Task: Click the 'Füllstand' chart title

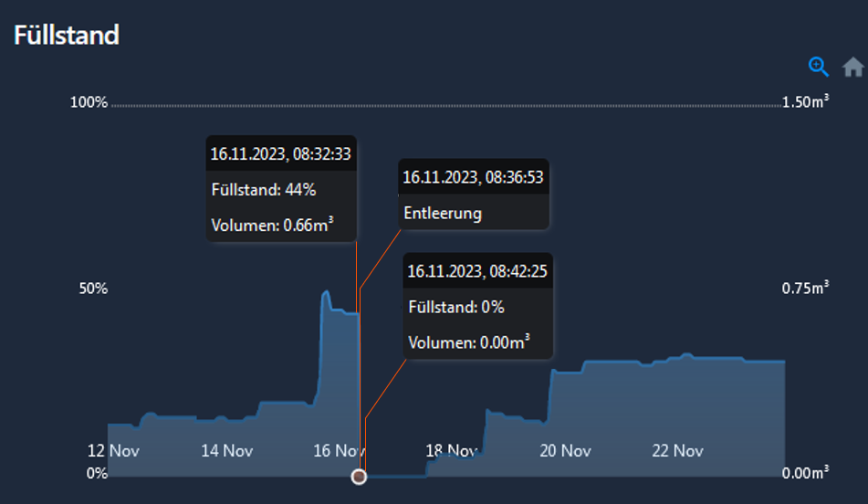Action: 67,35
